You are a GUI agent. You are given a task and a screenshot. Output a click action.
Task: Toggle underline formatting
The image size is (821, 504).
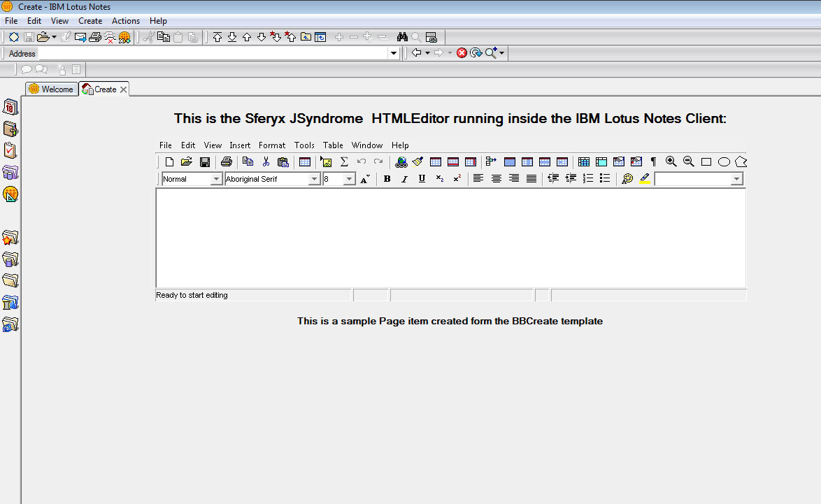coord(422,178)
